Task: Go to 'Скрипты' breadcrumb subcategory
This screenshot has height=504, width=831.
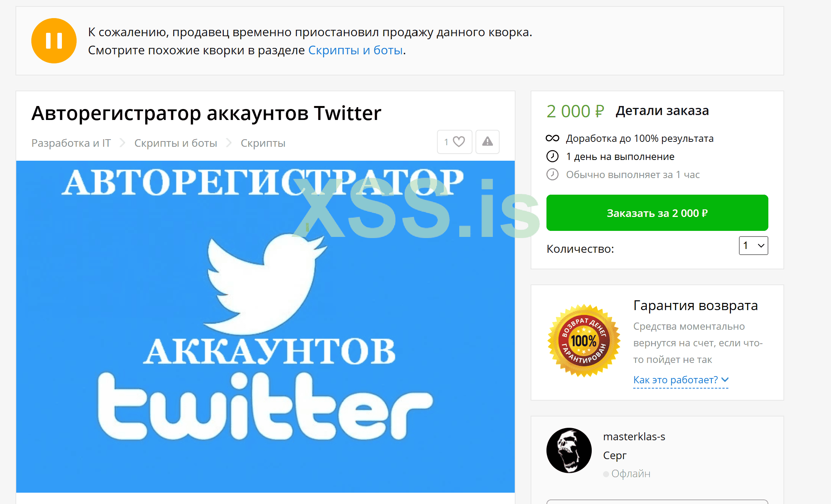Action: tap(263, 143)
